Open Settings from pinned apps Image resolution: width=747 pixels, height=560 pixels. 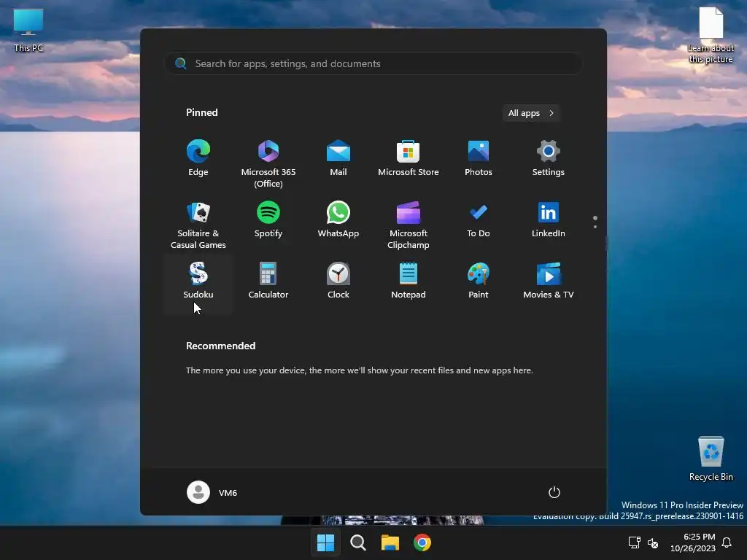[549, 159]
